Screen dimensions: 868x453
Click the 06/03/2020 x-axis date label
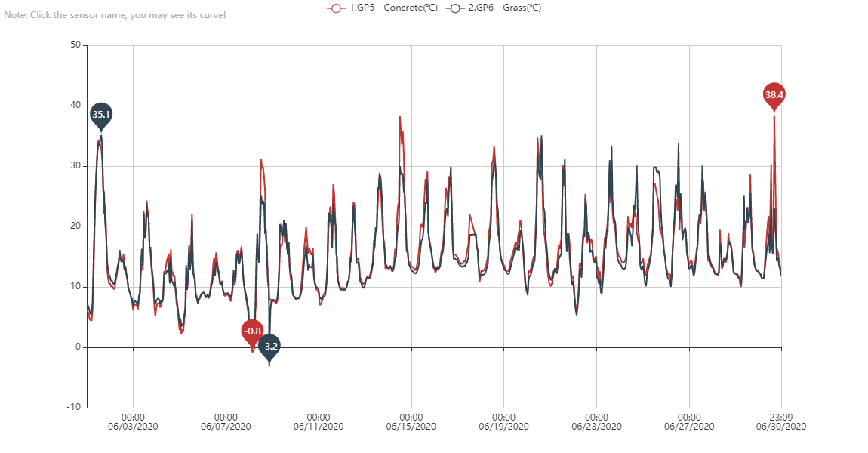[x=133, y=427]
